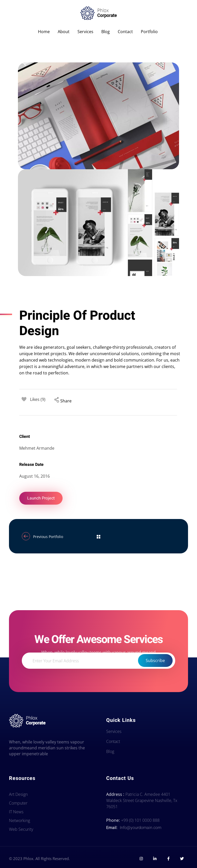The width and height of the screenshot is (197, 868).
Task: Go to the Portfolio menu item
Action: pyautogui.click(x=149, y=32)
